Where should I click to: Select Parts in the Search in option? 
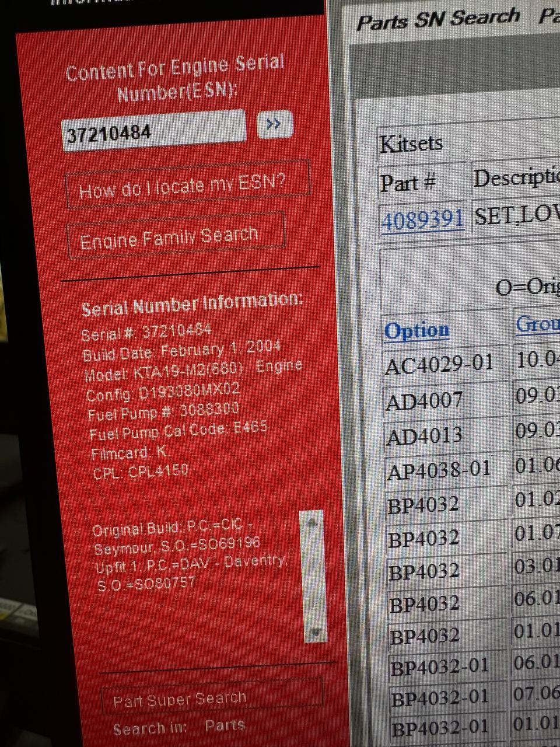coord(225,725)
